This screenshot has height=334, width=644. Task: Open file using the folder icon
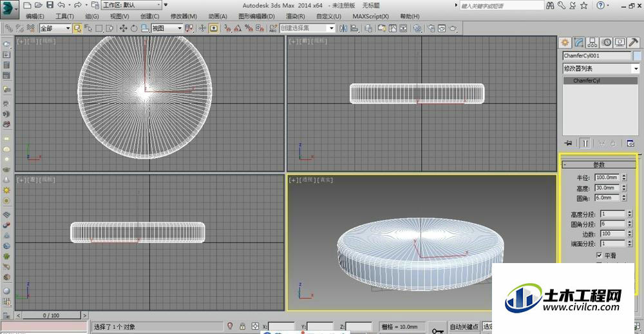pyautogui.click(x=38, y=5)
